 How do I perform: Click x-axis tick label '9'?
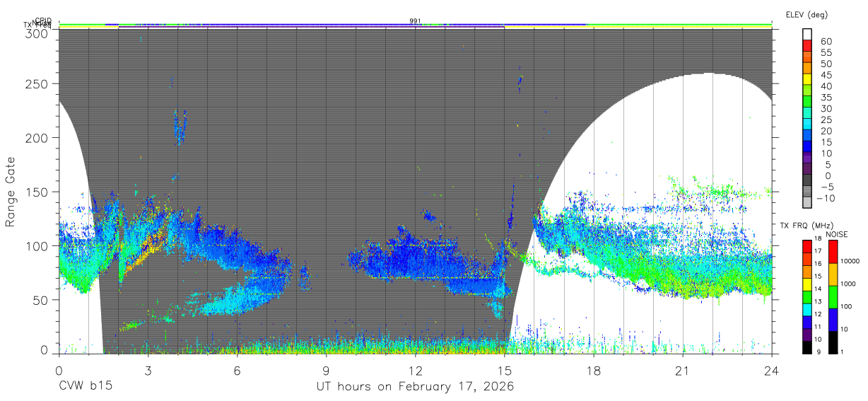[326, 370]
